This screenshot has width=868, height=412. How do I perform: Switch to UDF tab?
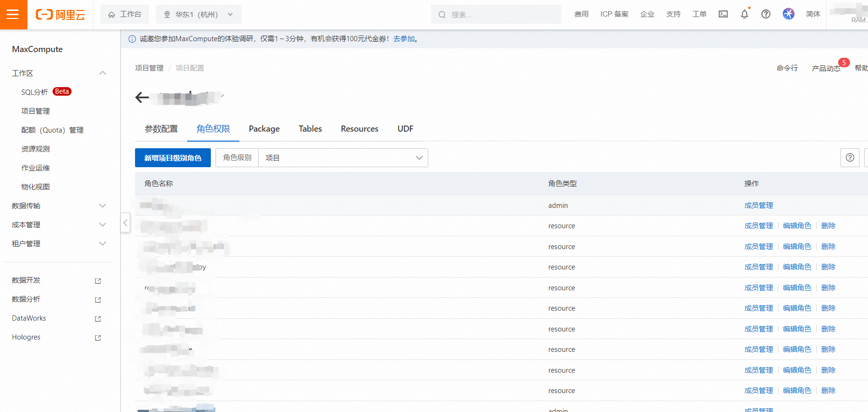tap(406, 129)
